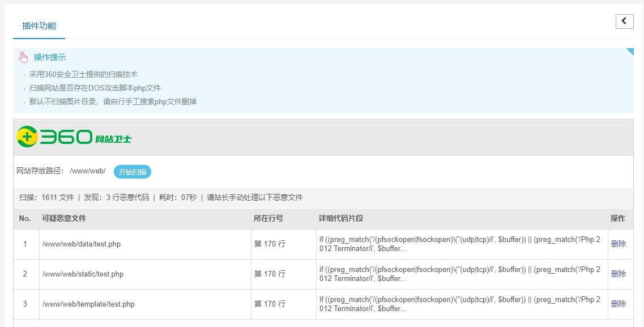Click 第 170 行 in data/test.php row
This screenshot has width=644, height=327.
click(270, 244)
